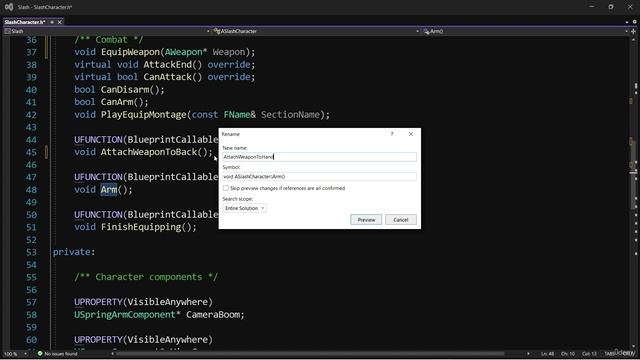Click 'CanAttack' on line 39
This screenshot has width=640, height=360.
pyautogui.click(x=167, y=77)
